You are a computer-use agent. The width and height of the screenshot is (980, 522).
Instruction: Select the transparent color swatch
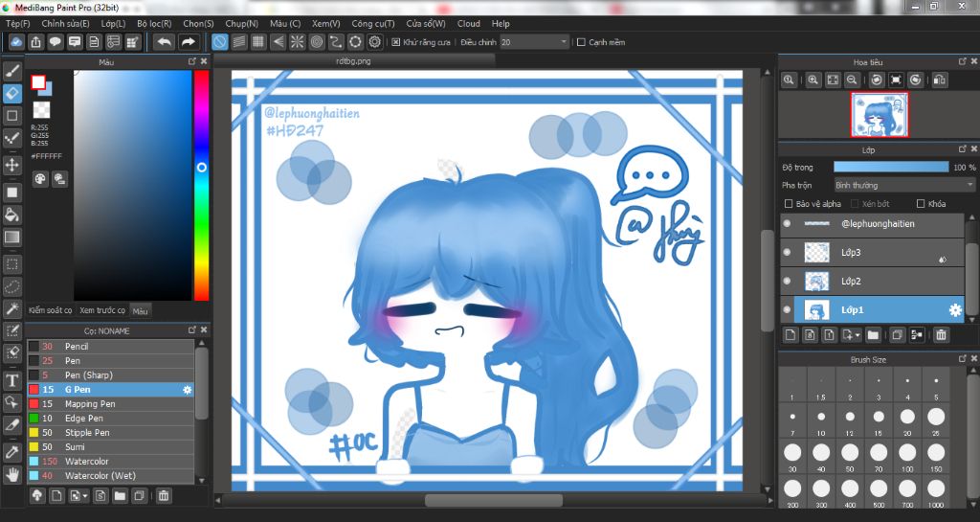41,111
